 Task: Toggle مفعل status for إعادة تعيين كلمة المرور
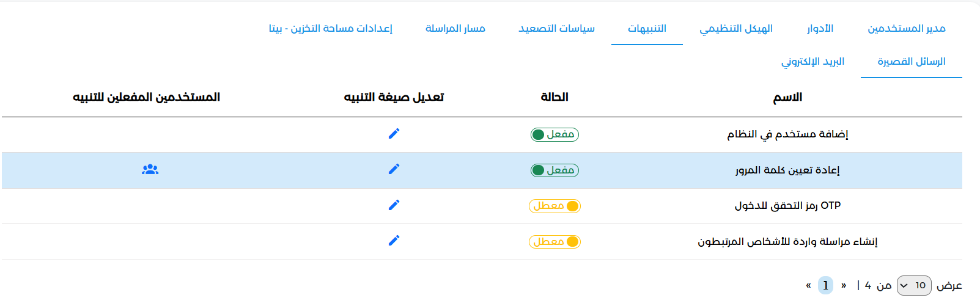point(554,170)
